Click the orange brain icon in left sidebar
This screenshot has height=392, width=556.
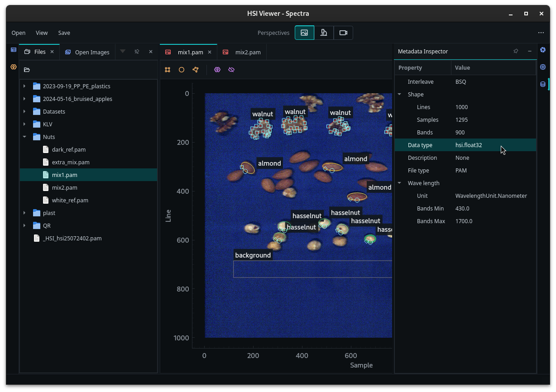[14, 67]
